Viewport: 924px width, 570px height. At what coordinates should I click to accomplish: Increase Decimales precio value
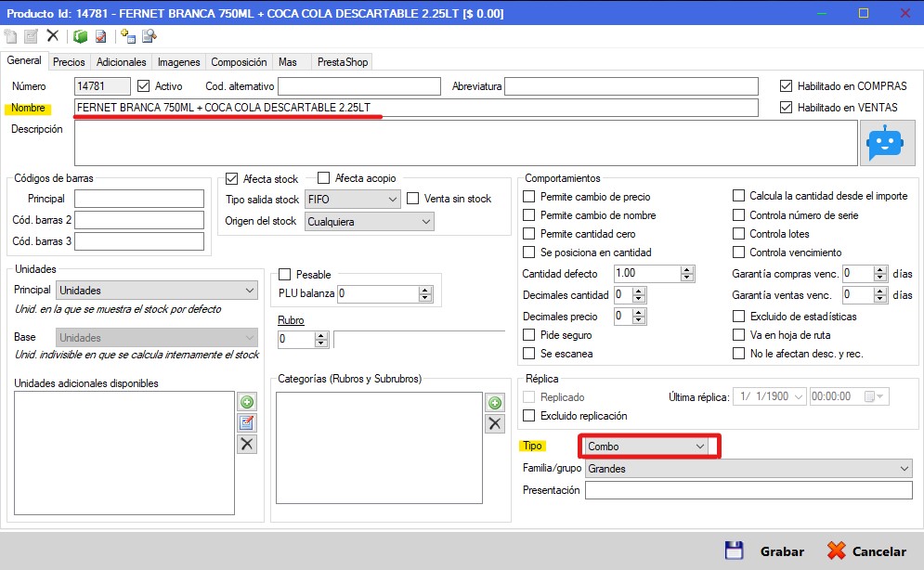639,313
